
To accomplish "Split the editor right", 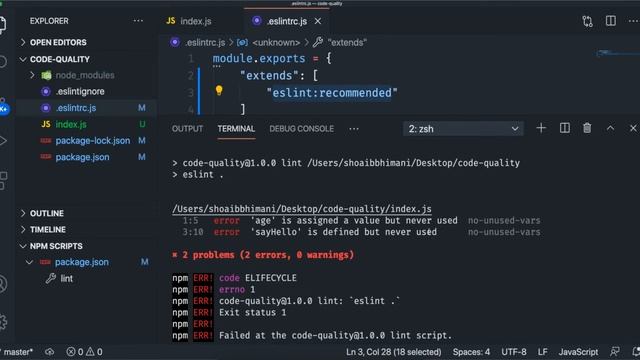I will [611, 21].
